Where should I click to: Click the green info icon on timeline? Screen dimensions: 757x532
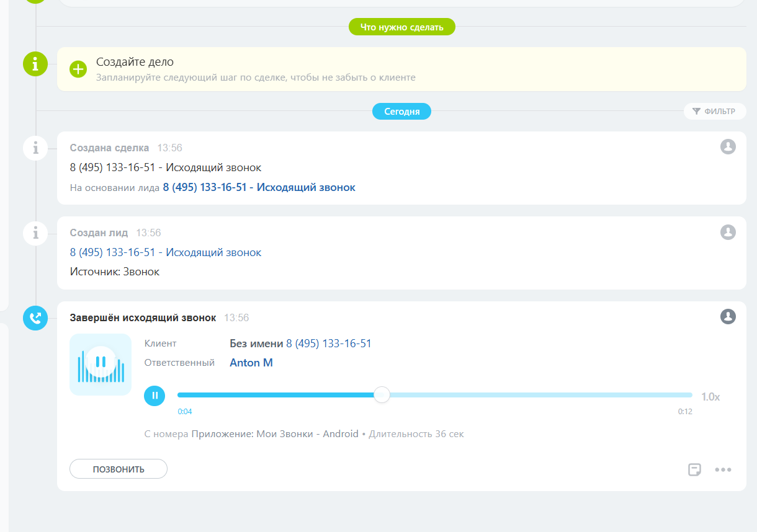[x=35, y=64]
